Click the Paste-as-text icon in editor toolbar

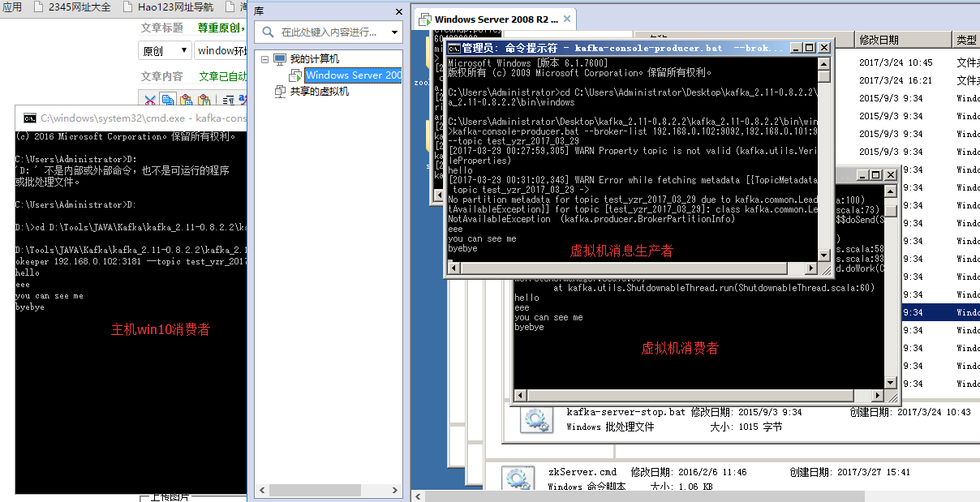tap(204, 100)
